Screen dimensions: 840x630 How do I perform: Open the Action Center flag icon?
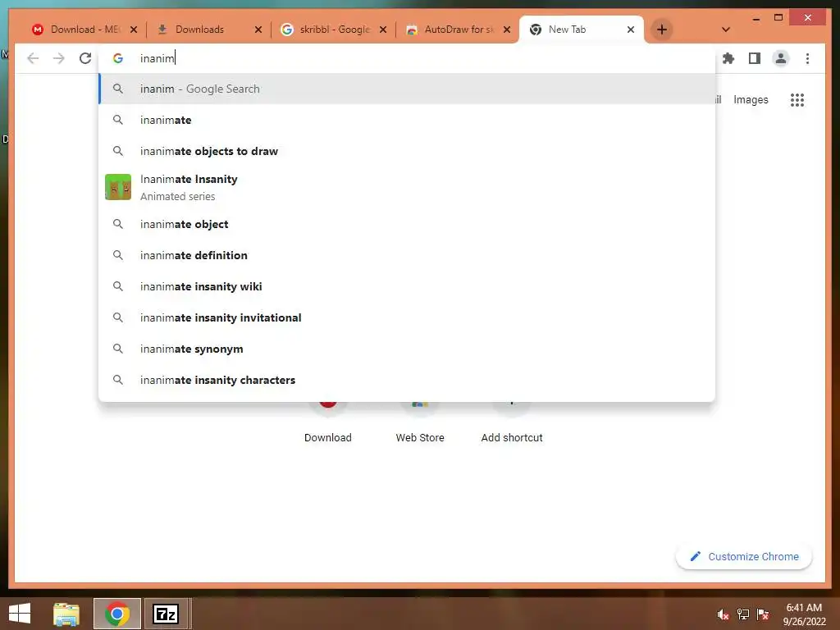click(763, 614)
